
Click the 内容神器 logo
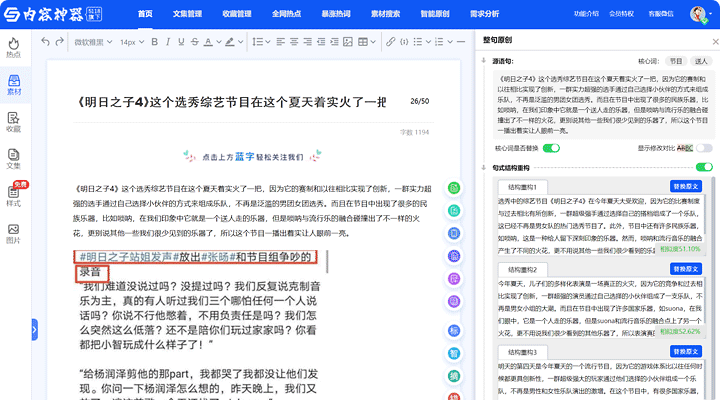pyautogui.click(x=52, y=14)
